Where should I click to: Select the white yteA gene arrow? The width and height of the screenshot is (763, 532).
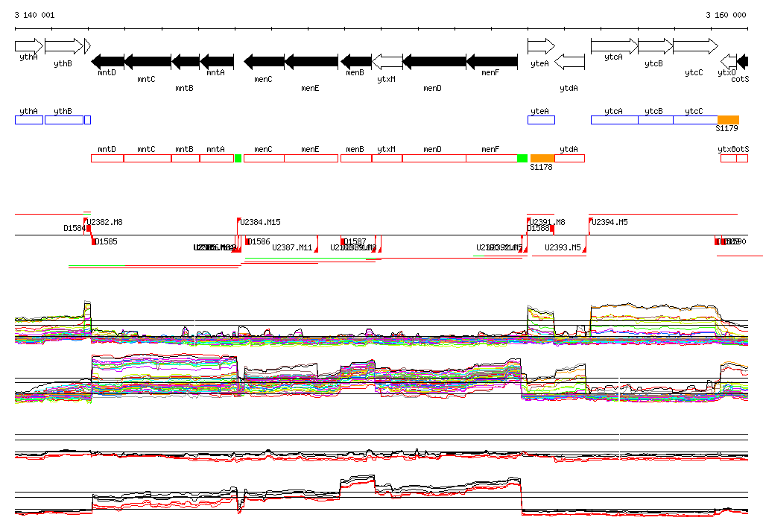(x=541, y=46)
